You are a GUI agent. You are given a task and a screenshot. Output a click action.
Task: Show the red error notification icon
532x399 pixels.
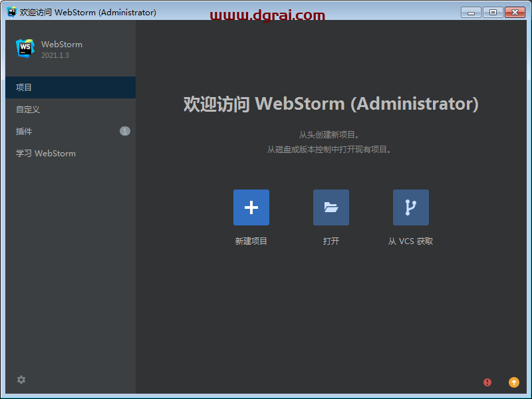[487, 382]
